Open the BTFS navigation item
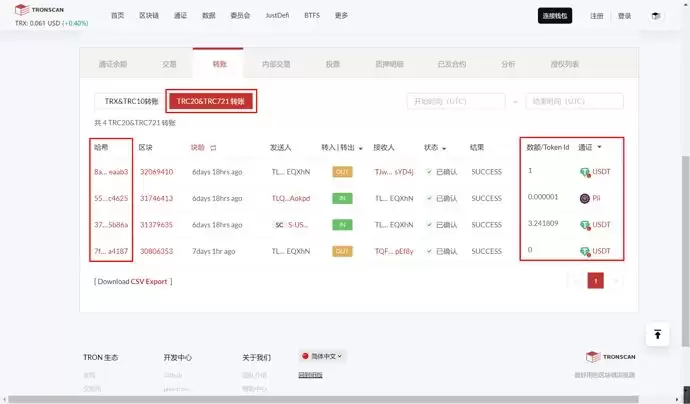690x404 pixels. [312, 15]
